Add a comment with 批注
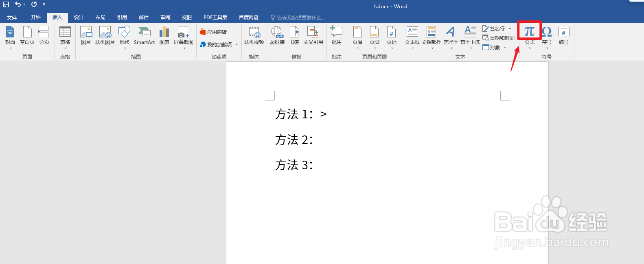 click(x=337, y=36)
